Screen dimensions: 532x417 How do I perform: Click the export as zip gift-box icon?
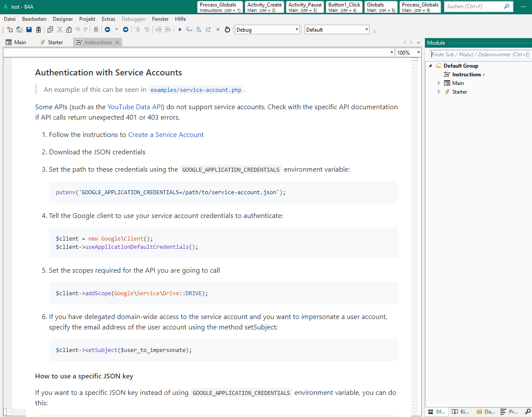tap(39, 29)
